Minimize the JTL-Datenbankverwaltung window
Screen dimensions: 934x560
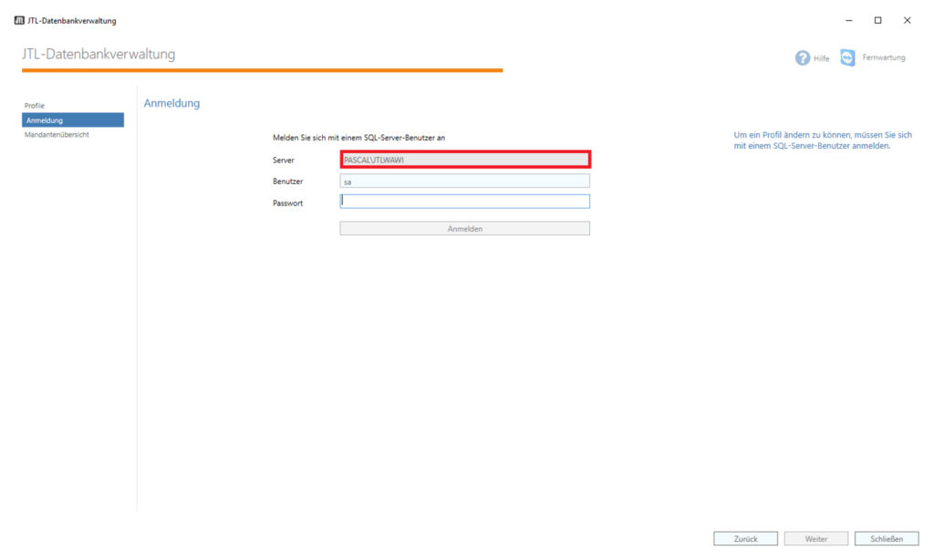coord(849,21)
